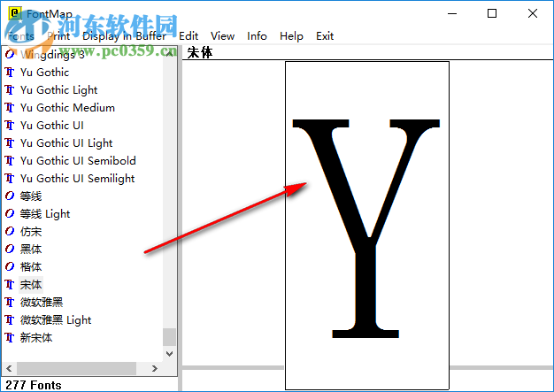Select the 等线 Light font
The image size is (554, 392).
pyautogui.click(x=45, y=213)
